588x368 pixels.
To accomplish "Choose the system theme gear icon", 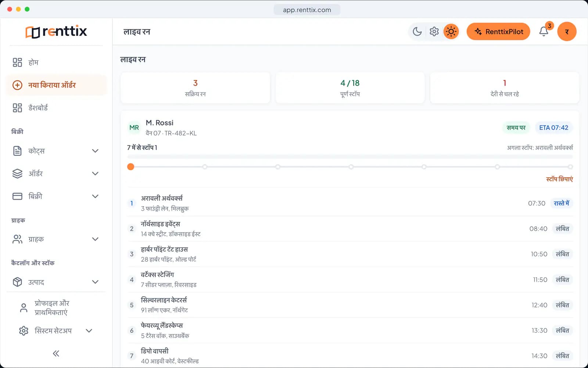I will pyautogui.click(x=434, y=32).
